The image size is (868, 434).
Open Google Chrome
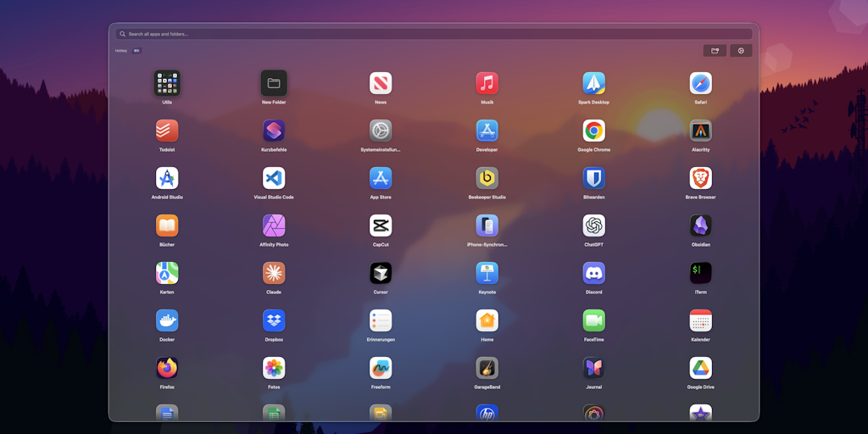click(x=594, y=131)
